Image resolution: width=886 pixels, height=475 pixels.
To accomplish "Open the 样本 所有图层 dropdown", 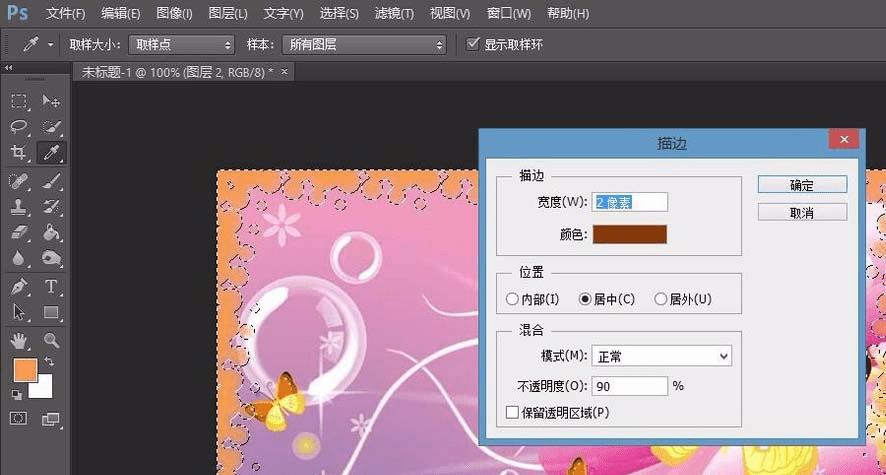I will [x=364, y=45].
